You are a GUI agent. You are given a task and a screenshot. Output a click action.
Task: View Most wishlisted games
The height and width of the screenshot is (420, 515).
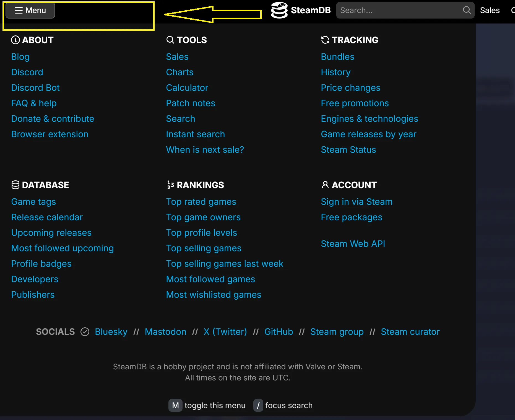pyautogui.click(x=214, y=295)
